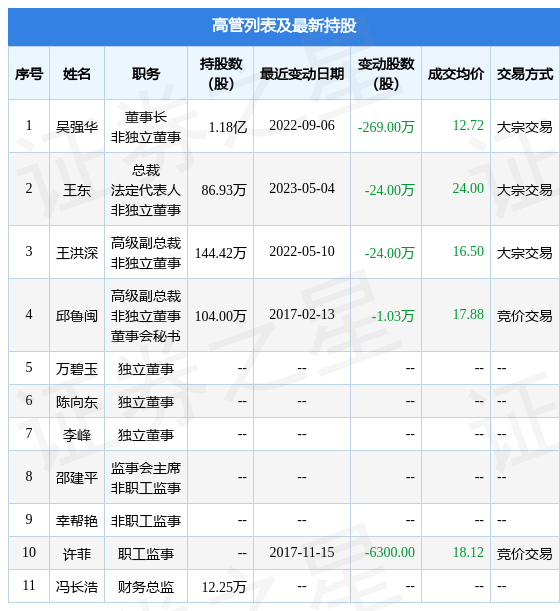The width and height of the screenshot is (560, 611).
Task: Click the title 高管列表及最新持股
Action: (x=284, y=26)
